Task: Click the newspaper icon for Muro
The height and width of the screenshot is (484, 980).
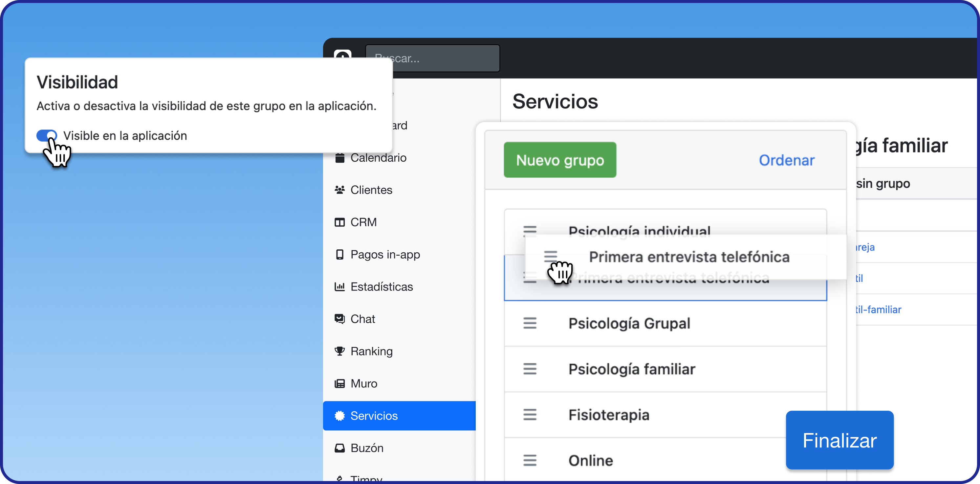Action: point(339,383)
